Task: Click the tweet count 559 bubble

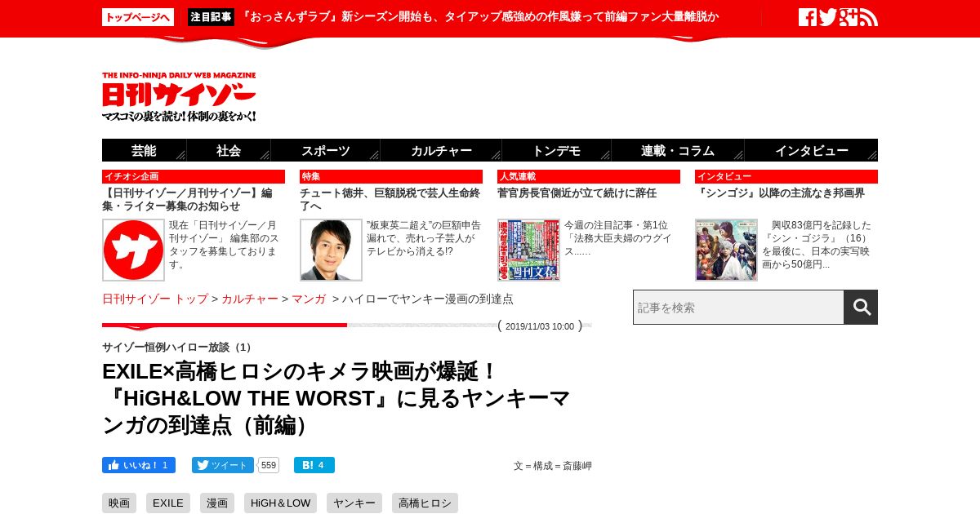Action: (x=269, y=465)
